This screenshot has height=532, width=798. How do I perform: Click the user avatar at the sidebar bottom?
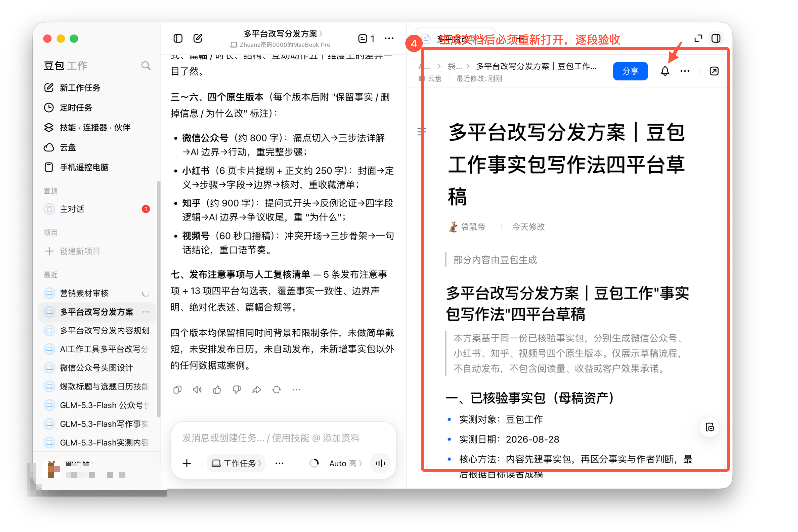tap(51, 469)
